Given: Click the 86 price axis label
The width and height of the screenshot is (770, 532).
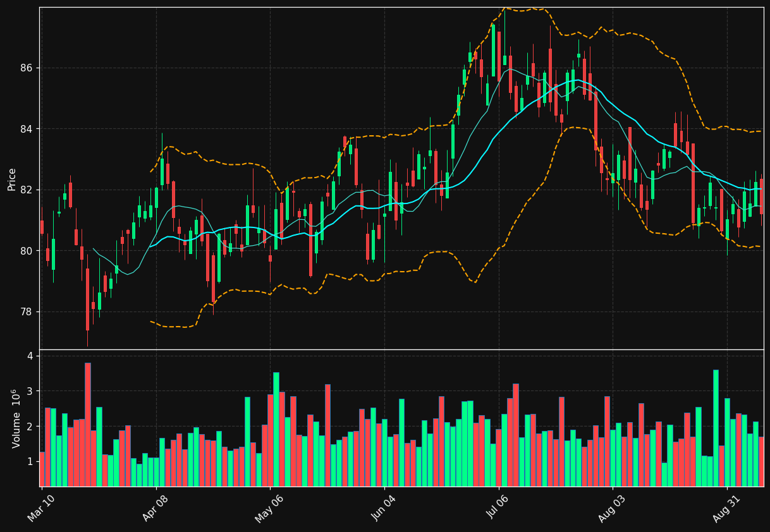Looking at the screenshot, I should point(27,68).
